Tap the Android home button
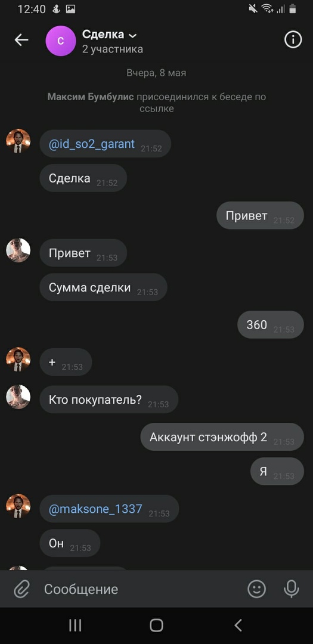Viewport: 313px width, 644px height. point(156,626)
